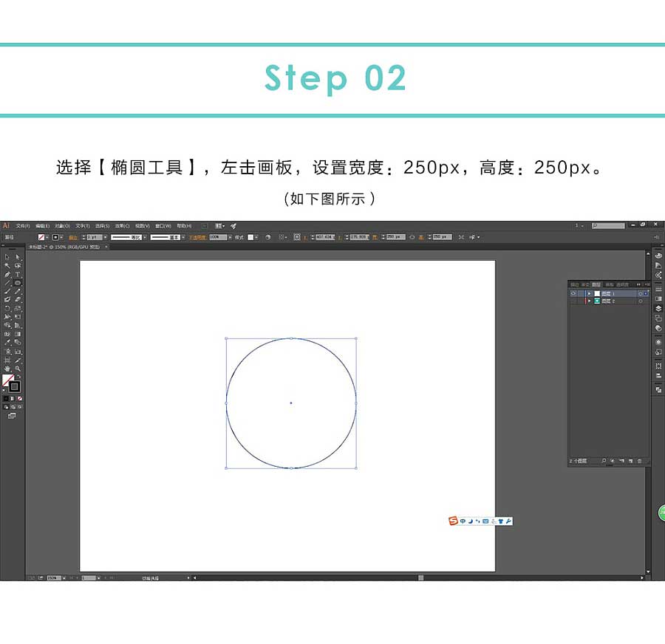Select the Pen tool
Screen dimensions: 665x644
(x=7, y=274)
